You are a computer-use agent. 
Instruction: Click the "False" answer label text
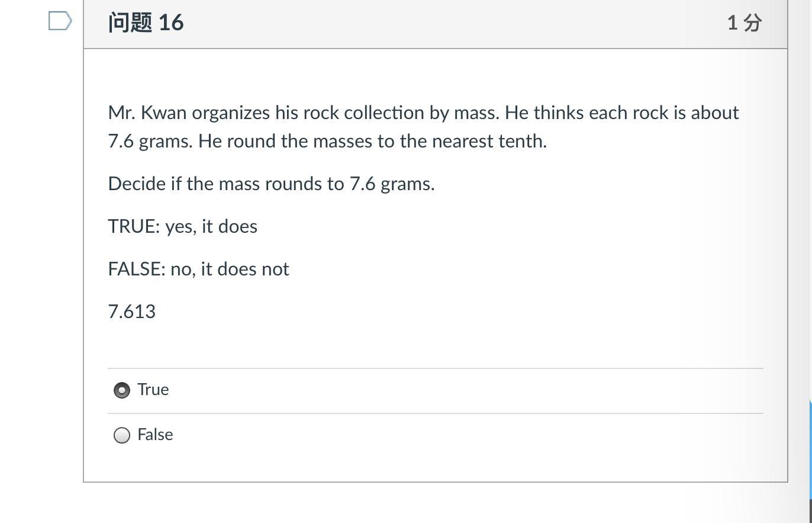pos(155,435)
